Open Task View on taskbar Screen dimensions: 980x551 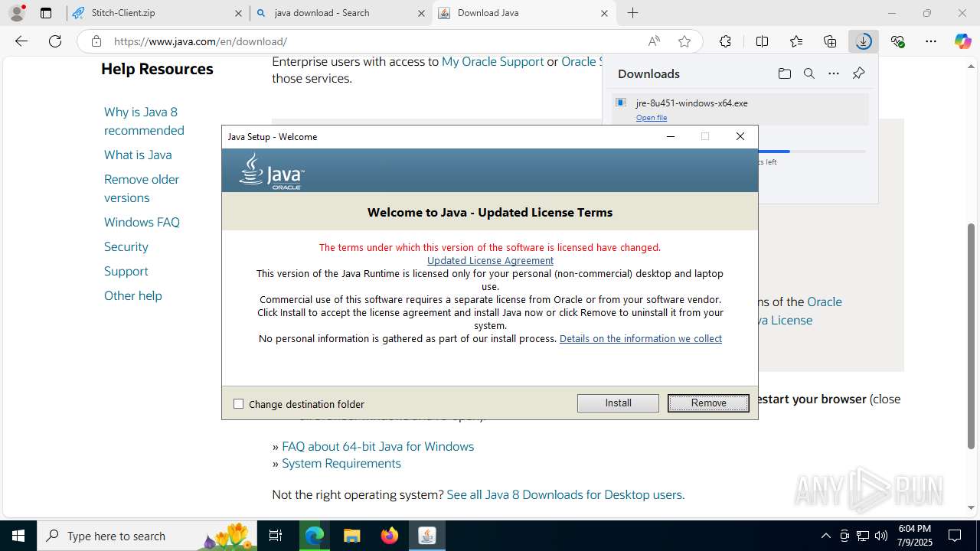point(276,536)
